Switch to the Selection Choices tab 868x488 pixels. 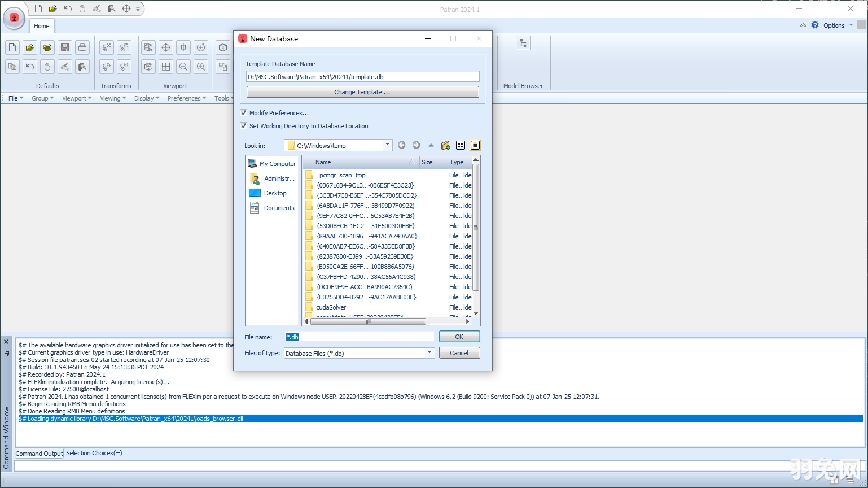pos(94,453)
